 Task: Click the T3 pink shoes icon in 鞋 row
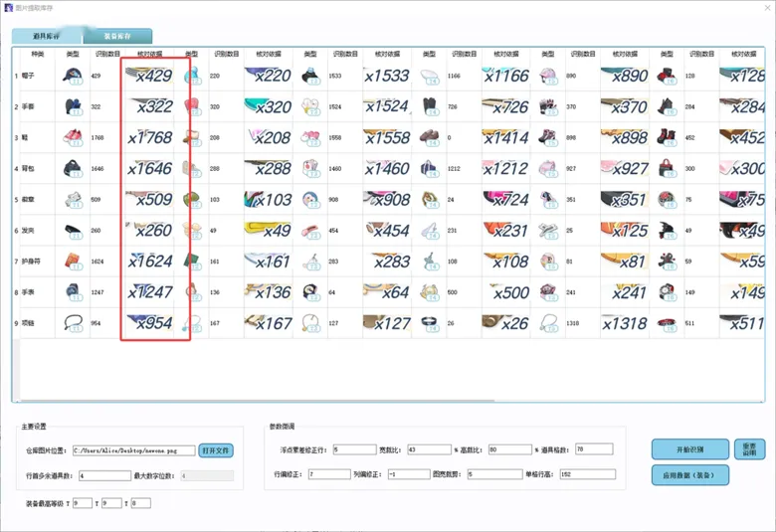310,137
